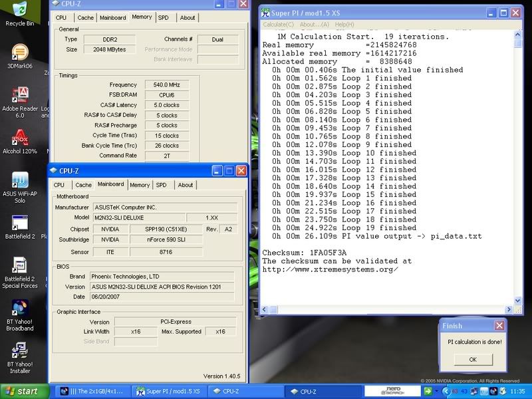Click the Frequency value '540.0 MHz'
532x399 pixels.
(167, 85)
